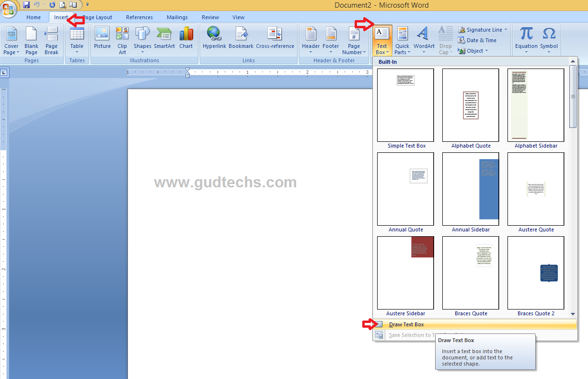The height and width of the screenshot is (379, 588).
Task: Open Quick Parts menu
Action: tap(402, 41)
